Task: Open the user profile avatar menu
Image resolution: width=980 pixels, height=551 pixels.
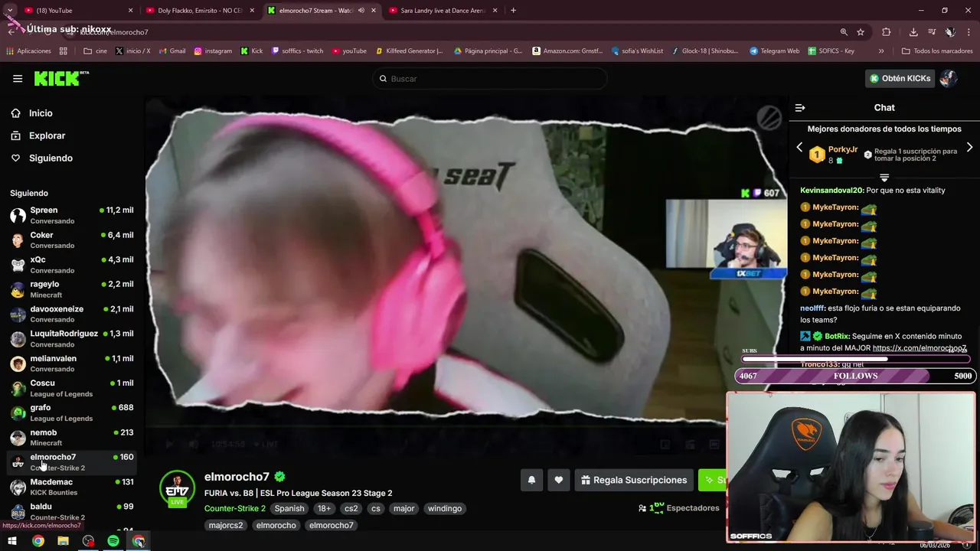Action: point(949,78)
